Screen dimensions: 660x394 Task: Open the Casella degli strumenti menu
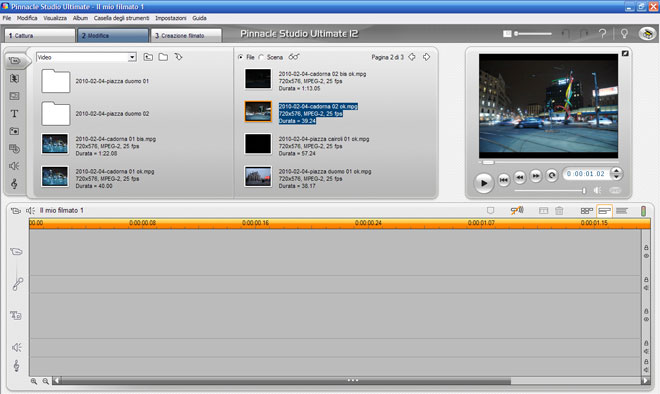click(121, 18)
